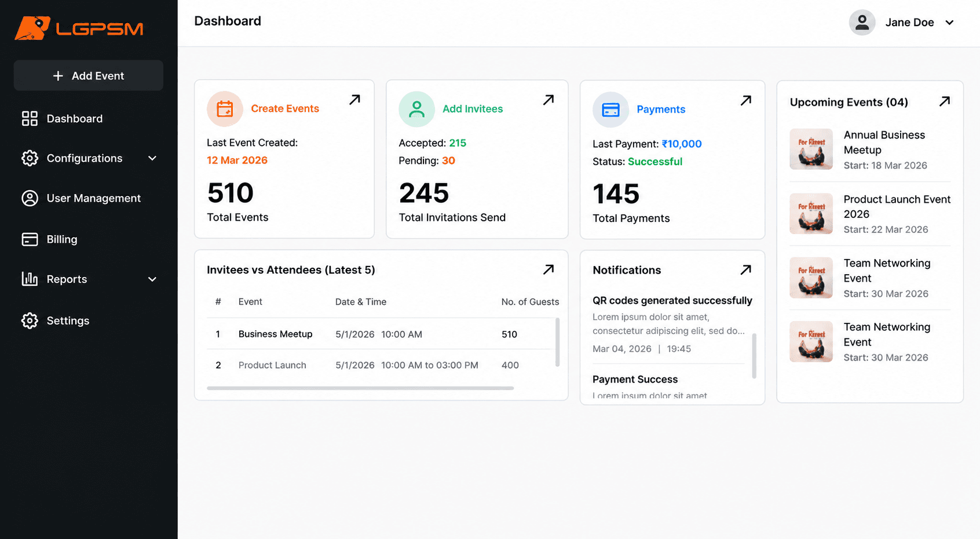Open Upcoming Events arrow link
This screenshot has height=539, width=980.
tap(945, 101)
